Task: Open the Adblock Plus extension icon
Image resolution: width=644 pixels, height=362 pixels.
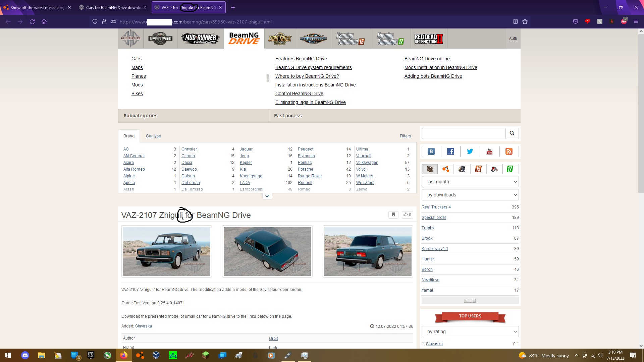Action: pyautogui.click(x=624, y=21)
